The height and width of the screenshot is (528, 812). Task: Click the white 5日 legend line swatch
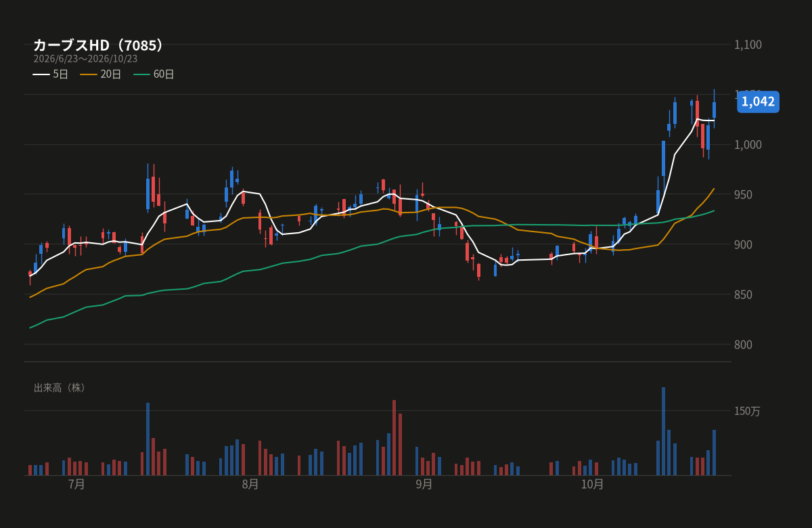pos(41,74)
